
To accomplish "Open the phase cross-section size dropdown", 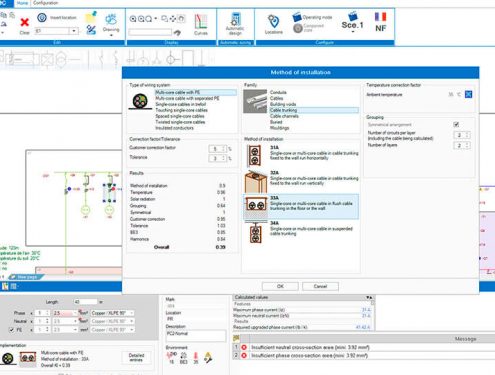I will [x=64, y=313].
